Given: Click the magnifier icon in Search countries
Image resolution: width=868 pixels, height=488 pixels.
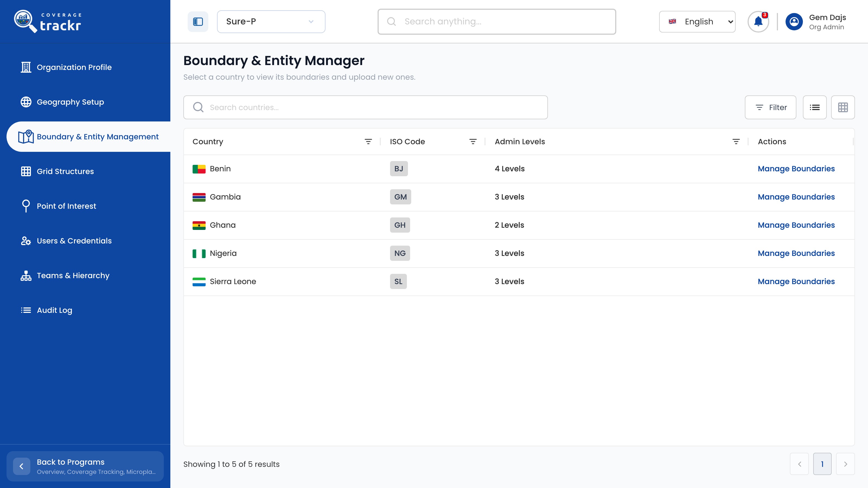Looking at the screenshot, I should (198, 107).
